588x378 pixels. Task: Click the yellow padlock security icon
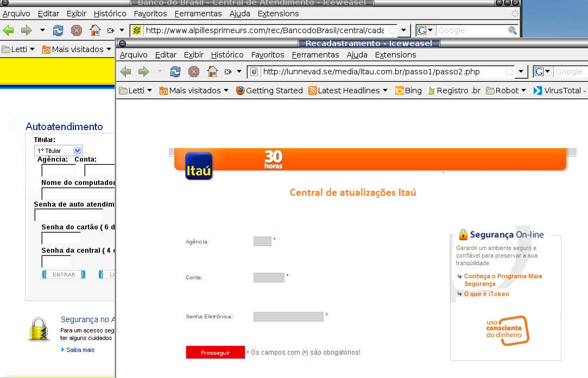(39, 329)
